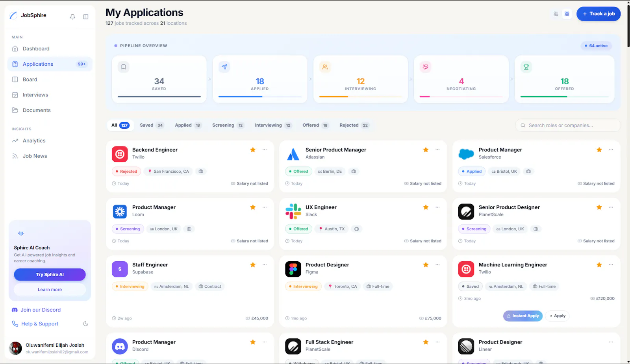Open more options for Machine Learning Engineer

tap(611, 265)
